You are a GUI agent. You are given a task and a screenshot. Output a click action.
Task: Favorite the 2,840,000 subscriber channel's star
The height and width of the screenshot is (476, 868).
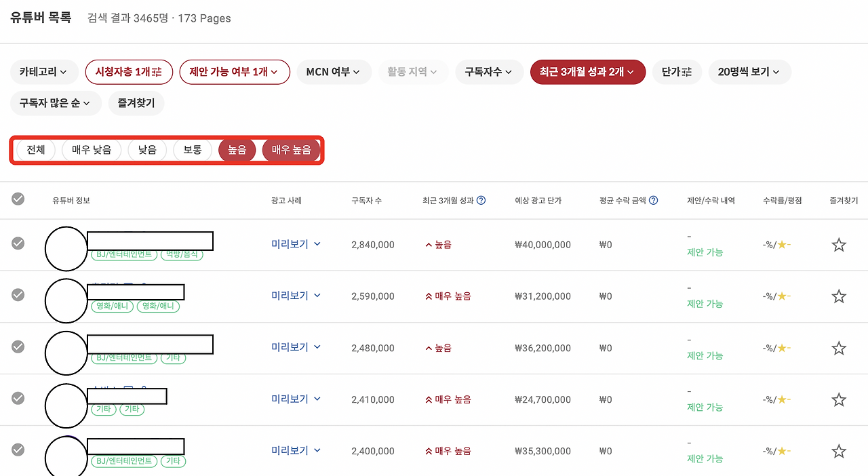839,244
